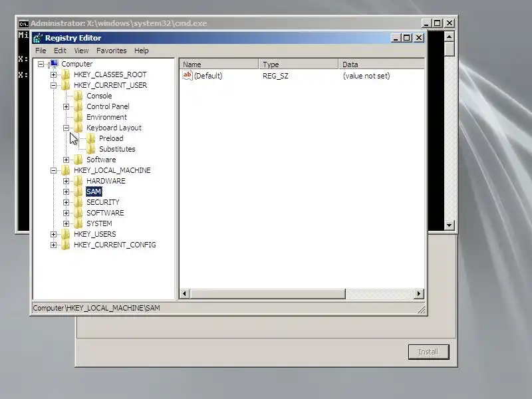Expand the SECURITY key
Screen dimensions: 532x399
pos(66,203)
